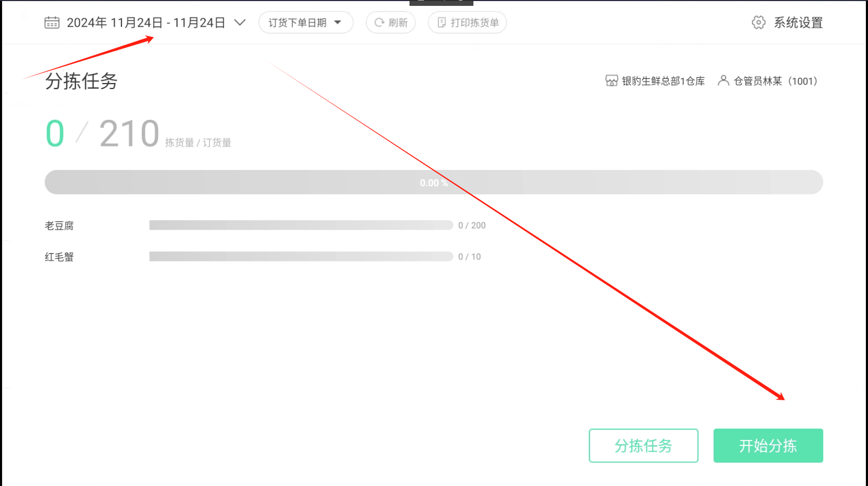Click the warehouse keeper user icon
This screenshot has height=486, width=868.
point(723,80)
